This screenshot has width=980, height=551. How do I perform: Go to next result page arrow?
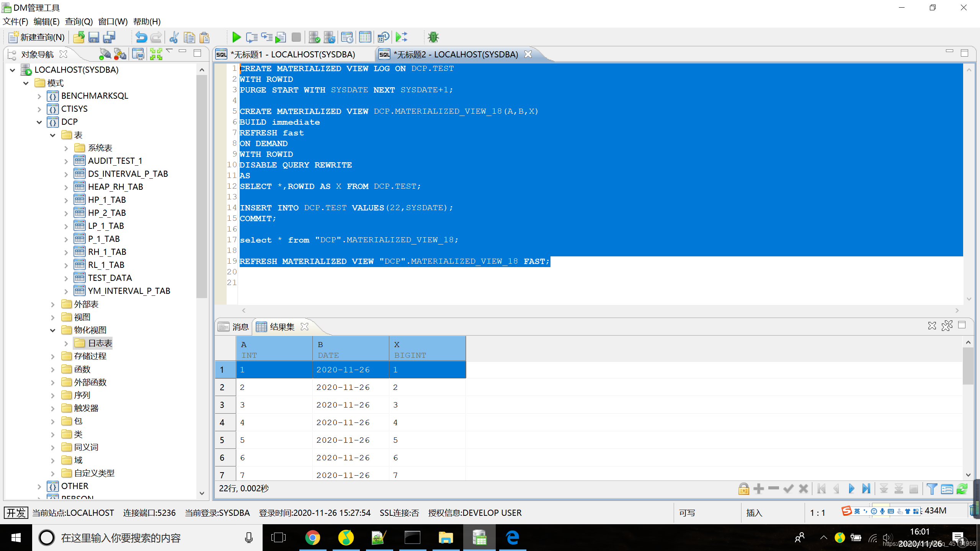click(851, 489)
